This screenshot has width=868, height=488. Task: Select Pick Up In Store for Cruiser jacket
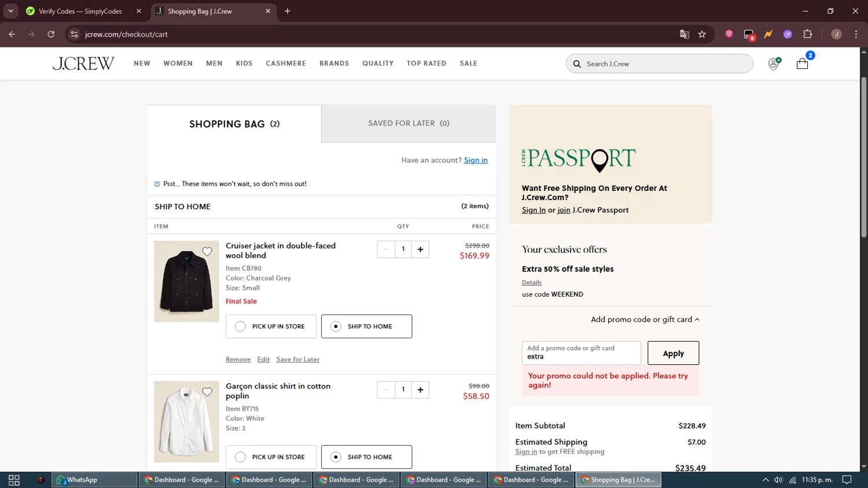pos(271,327)
